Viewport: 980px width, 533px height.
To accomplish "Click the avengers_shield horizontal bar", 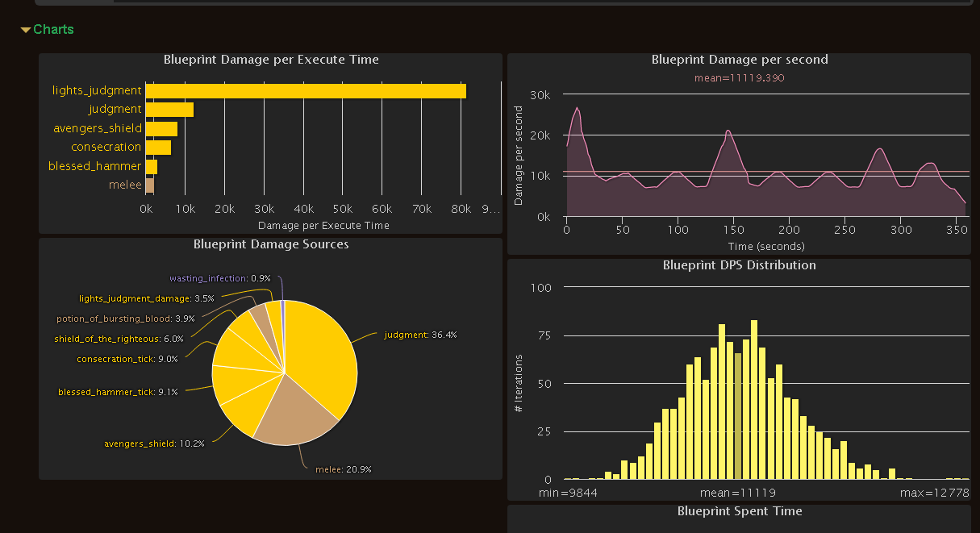I will click(161, 129).
